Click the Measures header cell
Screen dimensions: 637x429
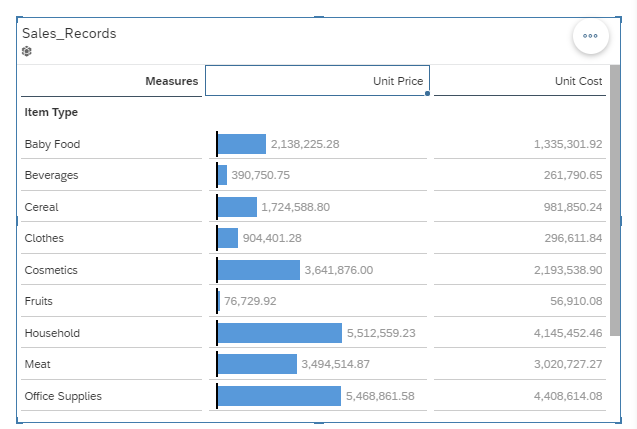[112, 81]
